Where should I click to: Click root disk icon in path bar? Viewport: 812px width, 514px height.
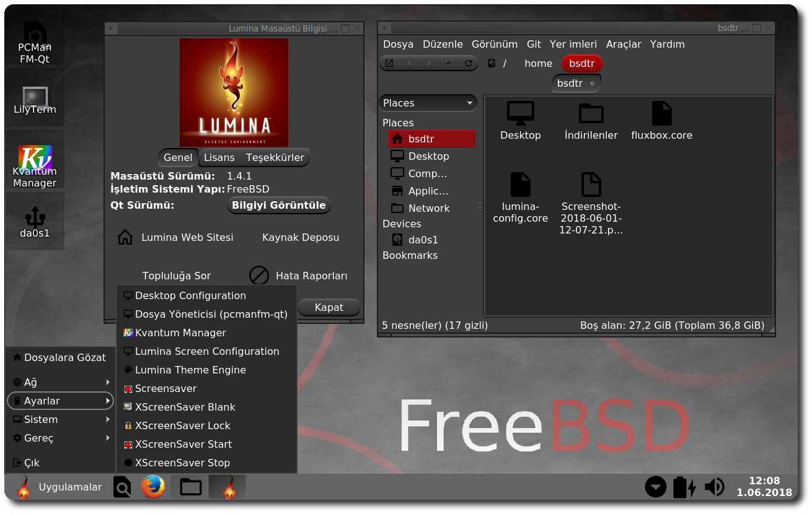coord(492,63)
